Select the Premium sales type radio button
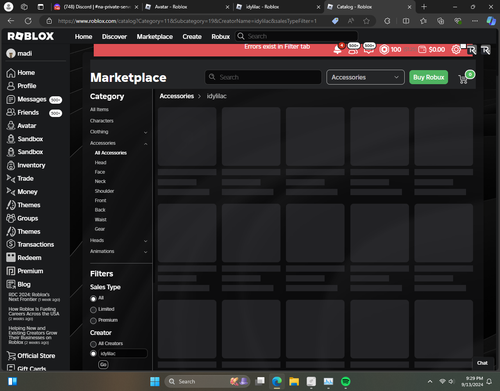 [x=93, y=321]
